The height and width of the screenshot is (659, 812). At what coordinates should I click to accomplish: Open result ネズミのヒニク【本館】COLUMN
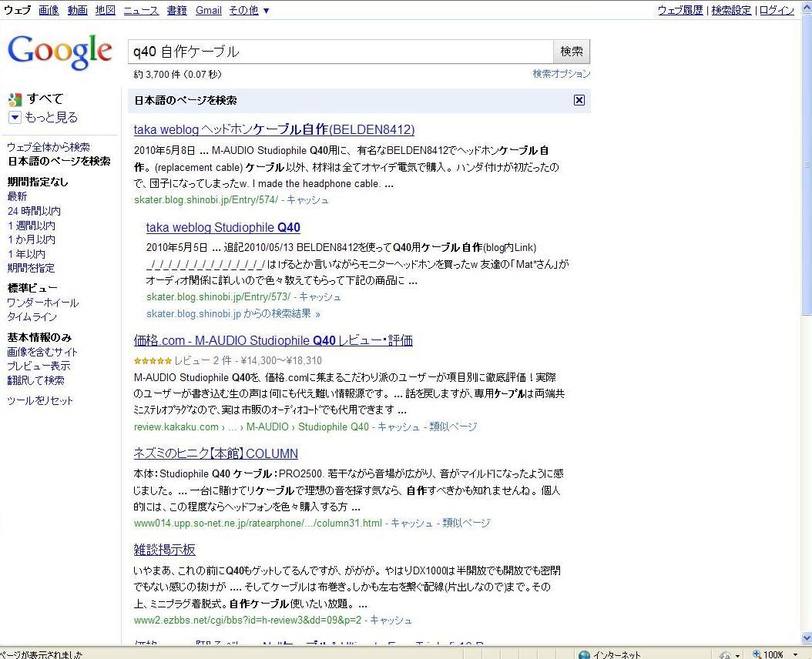click(216, 453)
